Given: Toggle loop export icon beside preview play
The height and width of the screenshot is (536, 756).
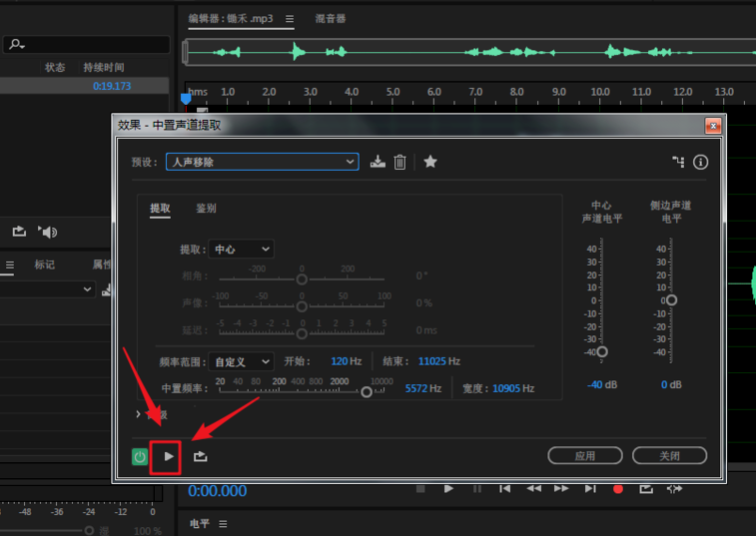Looking at the screenshot, I should [x=200, y=456].
